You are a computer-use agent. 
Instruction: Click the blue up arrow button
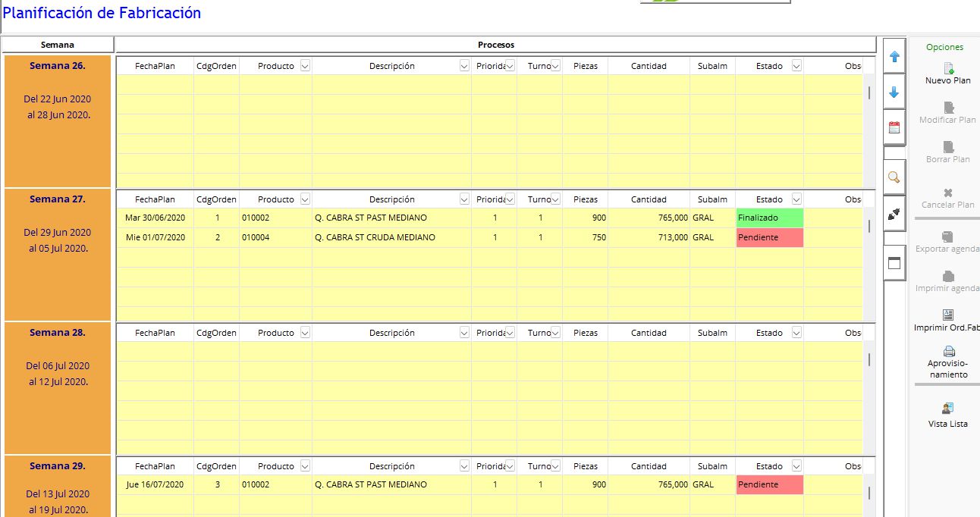coord(894,57)
